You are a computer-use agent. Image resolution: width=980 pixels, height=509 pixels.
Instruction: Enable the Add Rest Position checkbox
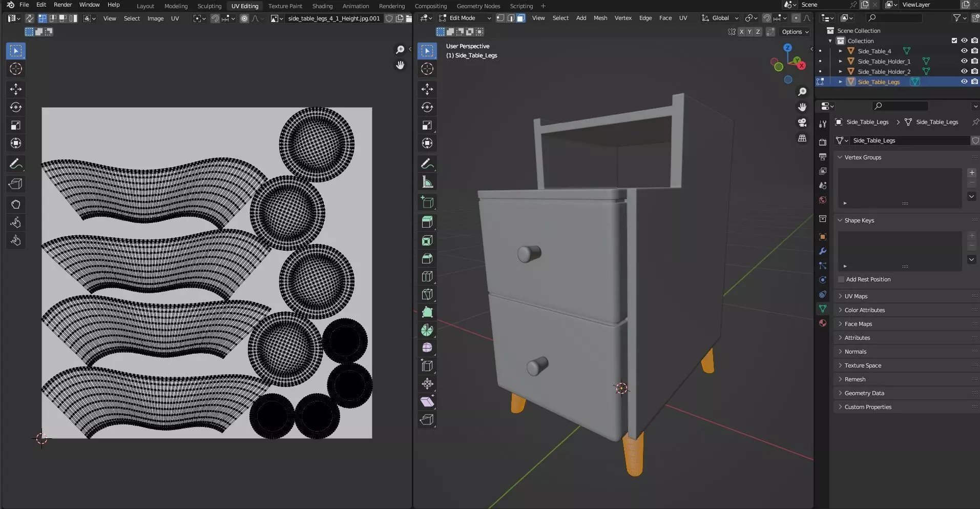click(x=841, y=279)
